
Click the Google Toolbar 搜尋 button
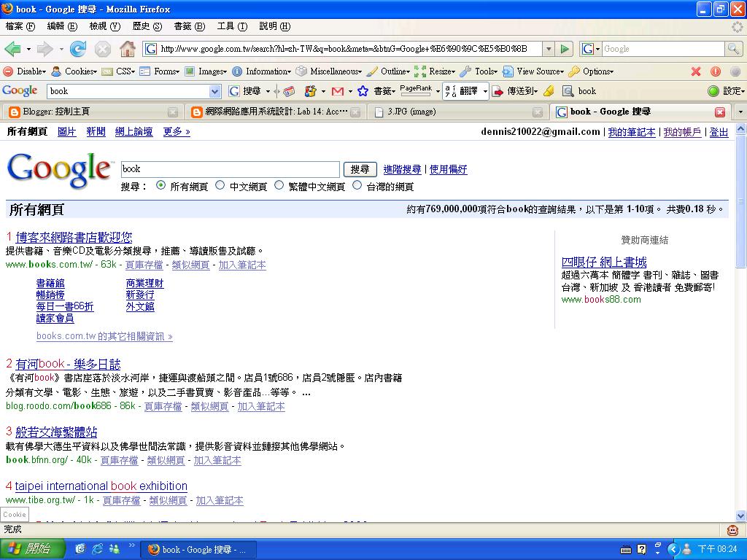tap(245, 91)
